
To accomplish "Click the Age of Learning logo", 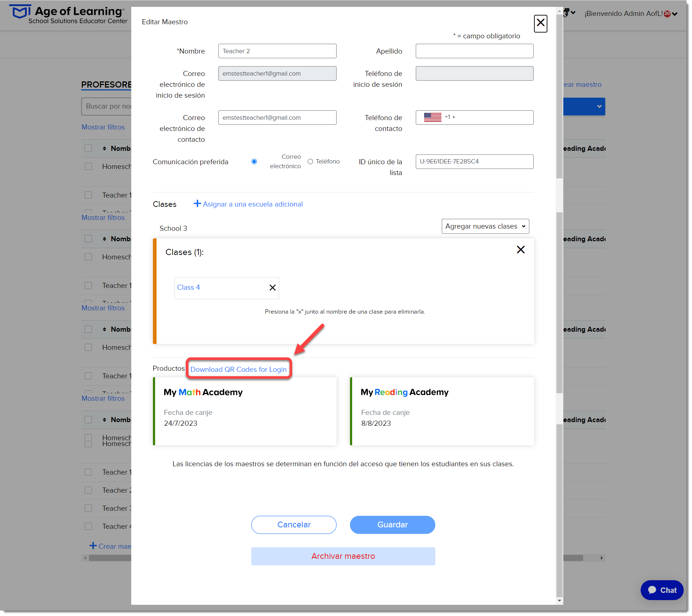I will [68, 14].
